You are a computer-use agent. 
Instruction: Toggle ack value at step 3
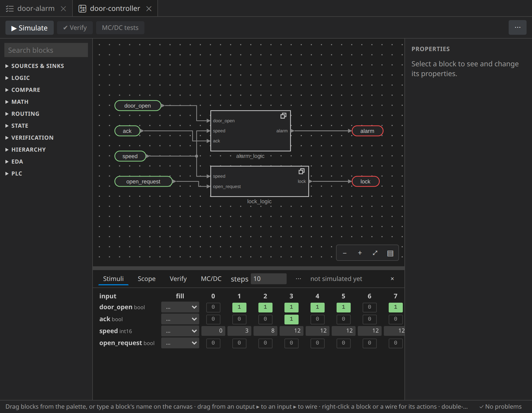[291, 319]
